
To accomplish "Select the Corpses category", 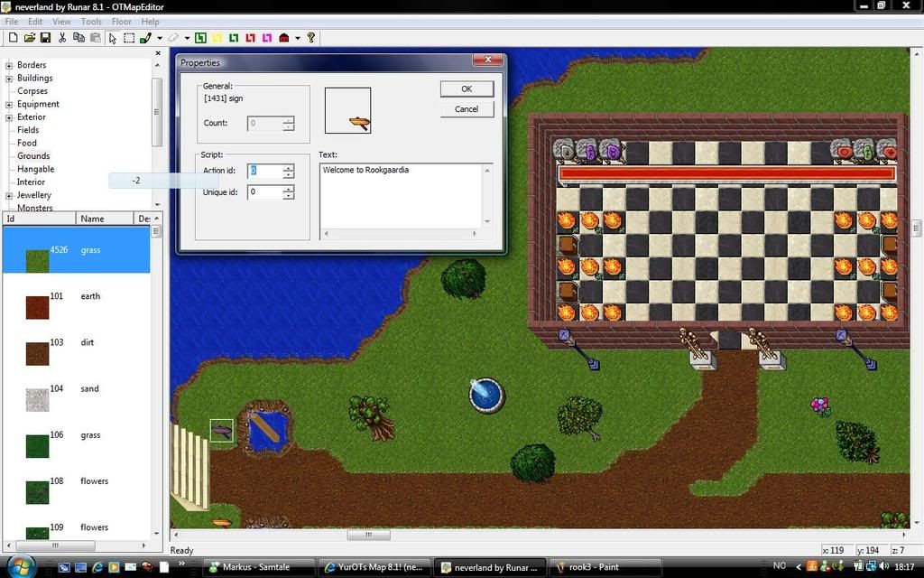I will tap(32, 91).
